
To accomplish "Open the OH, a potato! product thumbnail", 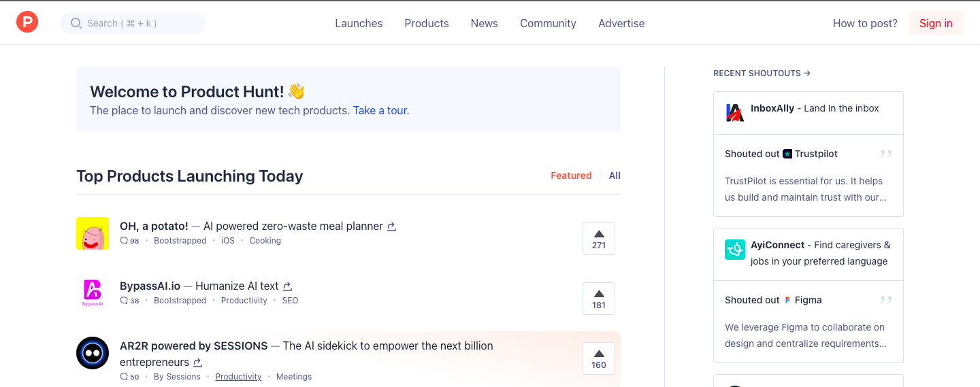I will (93, 233).
